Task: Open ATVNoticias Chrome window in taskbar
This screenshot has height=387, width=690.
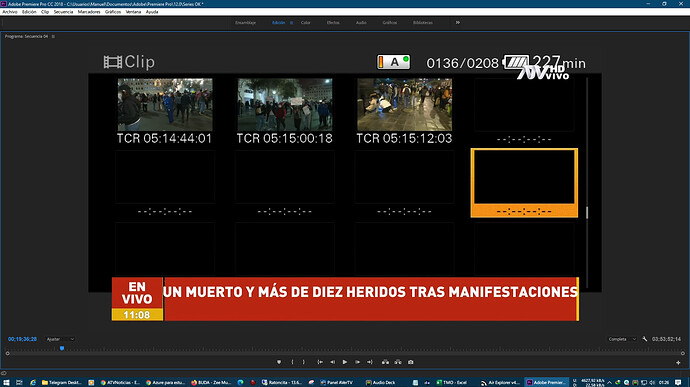Action: (120, 383)
